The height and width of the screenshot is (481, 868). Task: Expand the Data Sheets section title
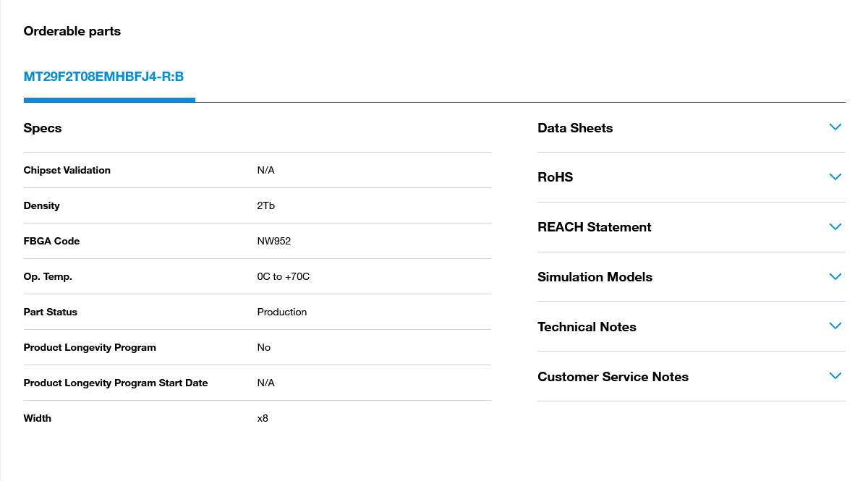[575, 128]
